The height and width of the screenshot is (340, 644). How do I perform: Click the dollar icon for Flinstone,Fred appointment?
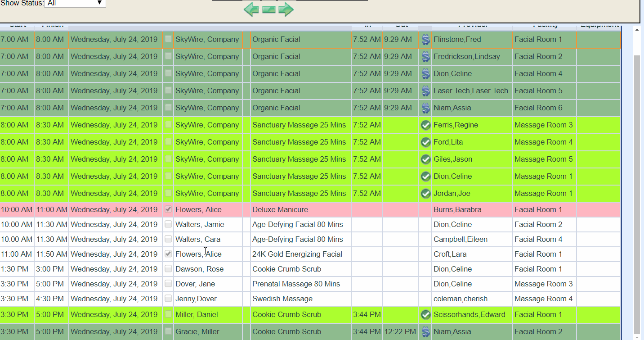(x=425, y=40)
